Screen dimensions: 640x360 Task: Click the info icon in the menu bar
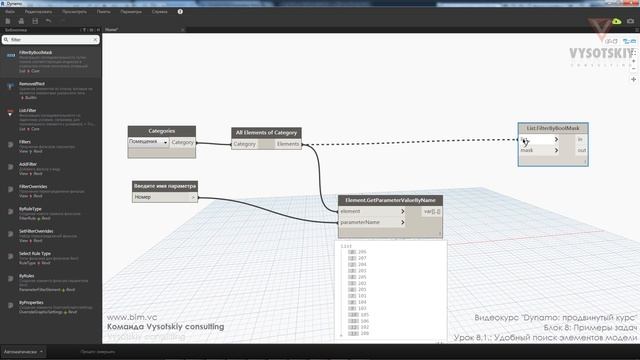click(180, 11)
